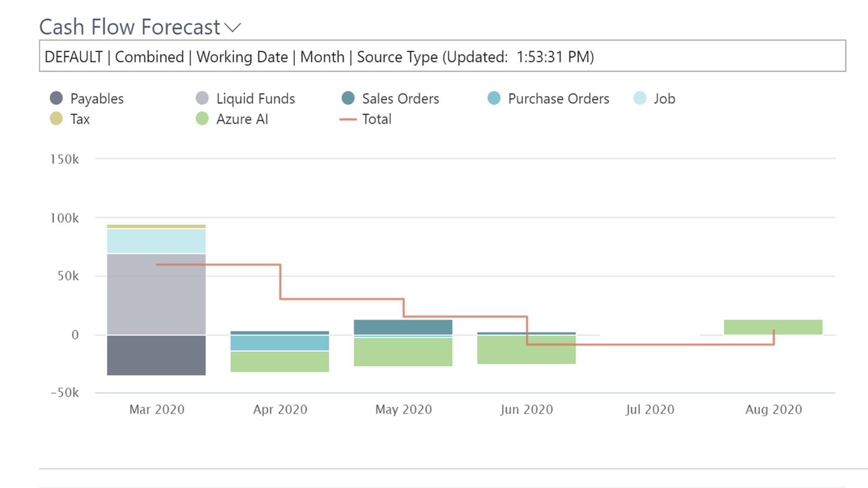Toggle the Payables legend circle
Image resolution: width=868 pixels, height=488 pixels.
[x=56, y=98]
